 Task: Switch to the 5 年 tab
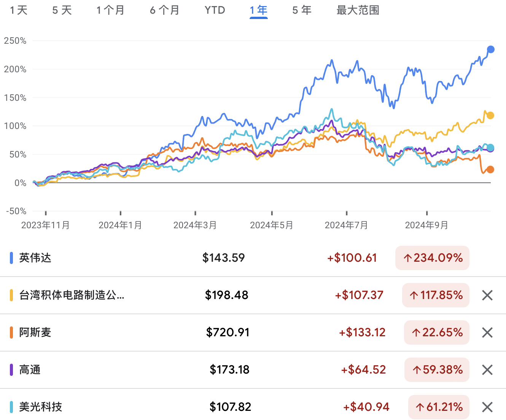point(302,10)
